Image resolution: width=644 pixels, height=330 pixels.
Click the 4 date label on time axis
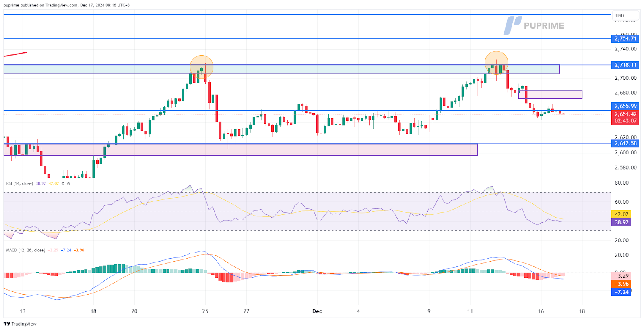click(358, 311)
